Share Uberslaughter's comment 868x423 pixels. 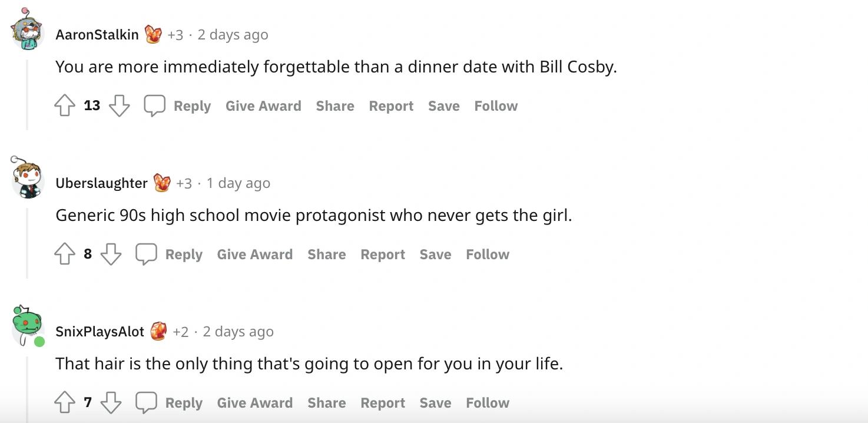[x=326, y=255]
